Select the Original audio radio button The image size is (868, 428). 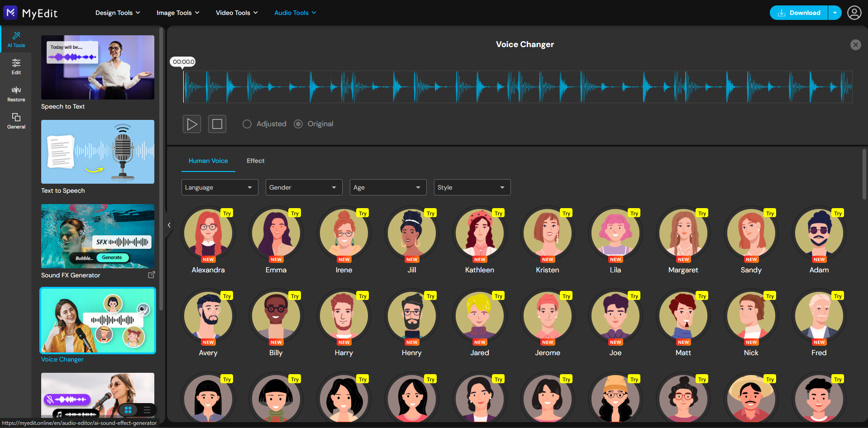(298, 124)
